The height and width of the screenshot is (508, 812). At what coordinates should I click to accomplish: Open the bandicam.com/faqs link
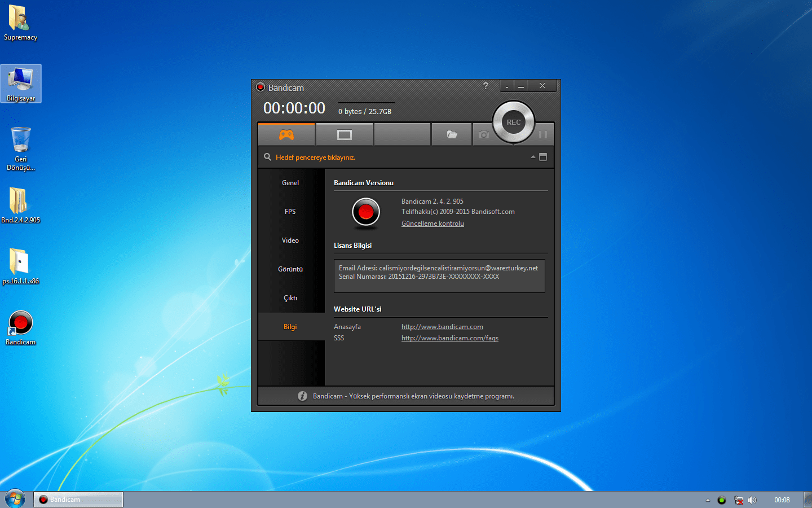pos(450,338)
